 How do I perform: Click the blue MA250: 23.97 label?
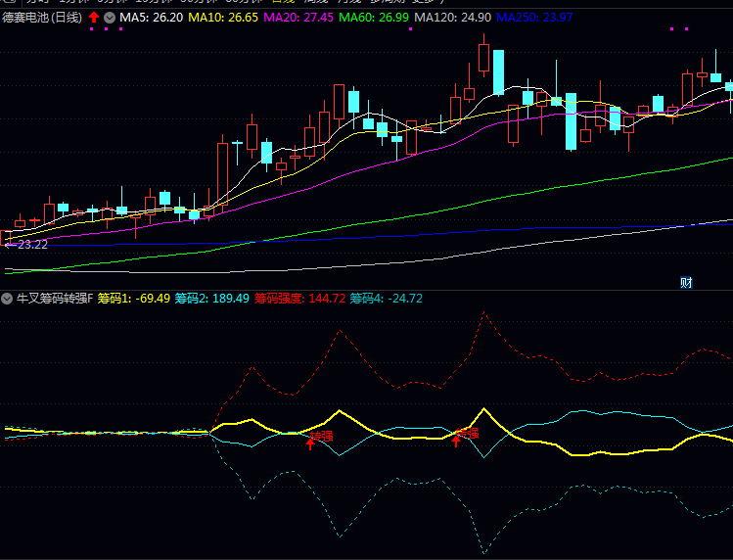tap(534, 18)
